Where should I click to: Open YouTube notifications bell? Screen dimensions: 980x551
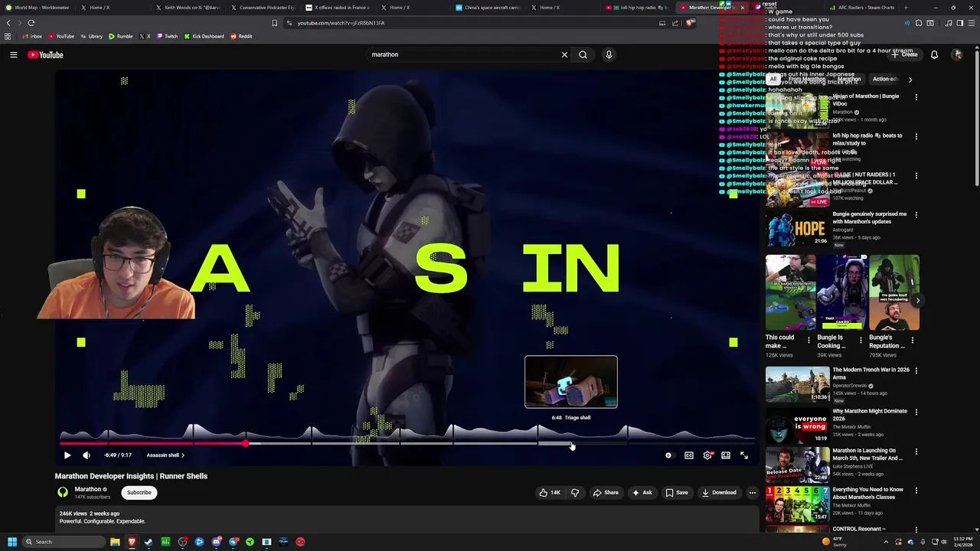[x=934, y=54]
